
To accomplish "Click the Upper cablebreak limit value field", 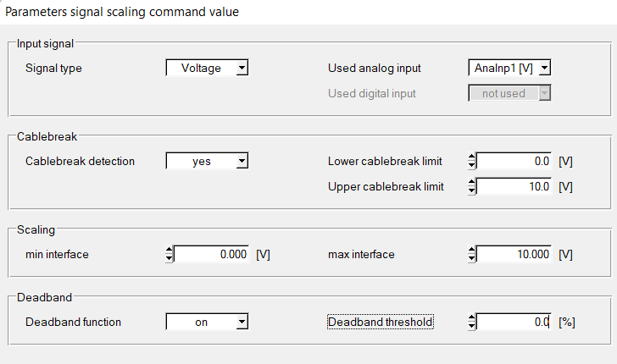I will (514, 185).
